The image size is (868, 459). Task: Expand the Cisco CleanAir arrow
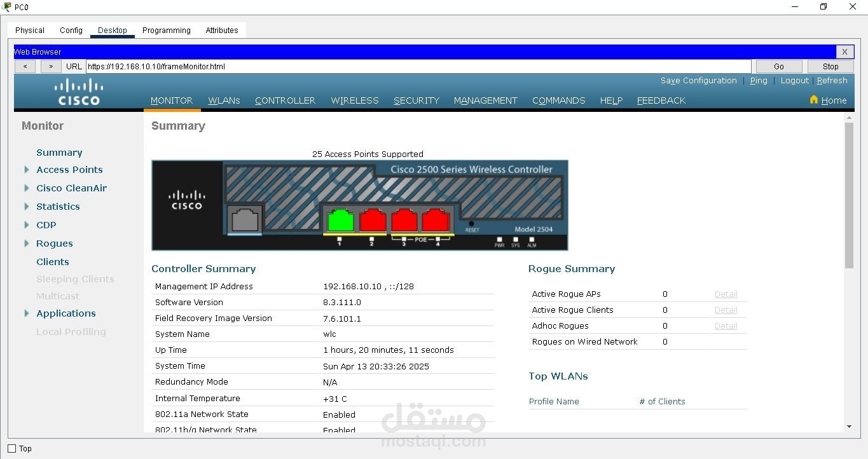27,188
